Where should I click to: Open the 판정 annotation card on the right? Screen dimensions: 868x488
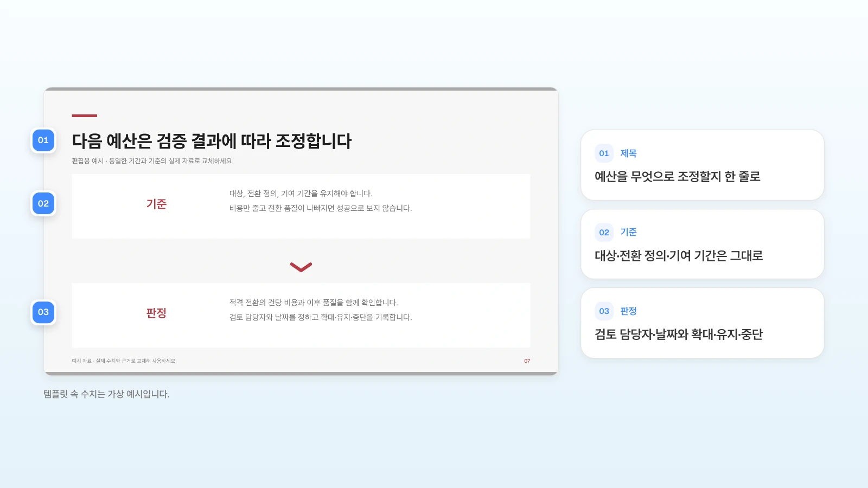(703, 323)
